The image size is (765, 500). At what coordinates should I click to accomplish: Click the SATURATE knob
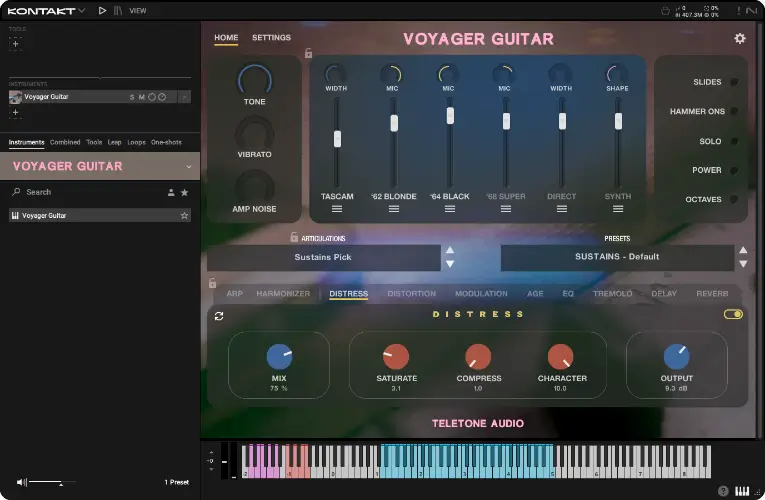(x=396, y=357)
